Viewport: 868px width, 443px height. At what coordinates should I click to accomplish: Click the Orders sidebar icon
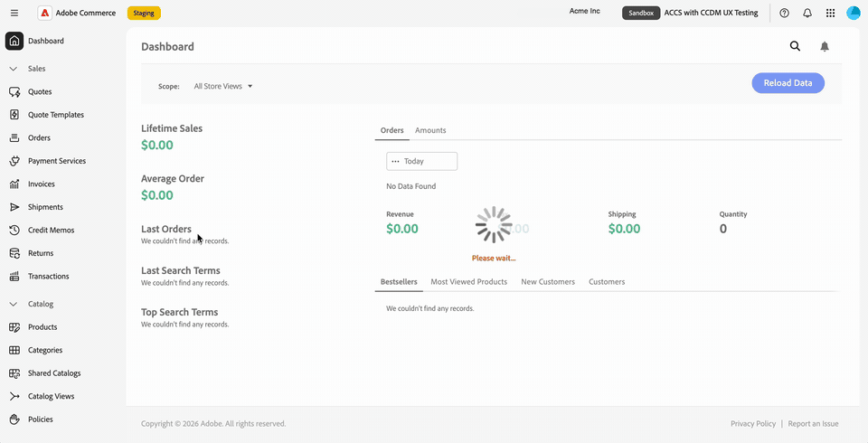pos(14,138)
